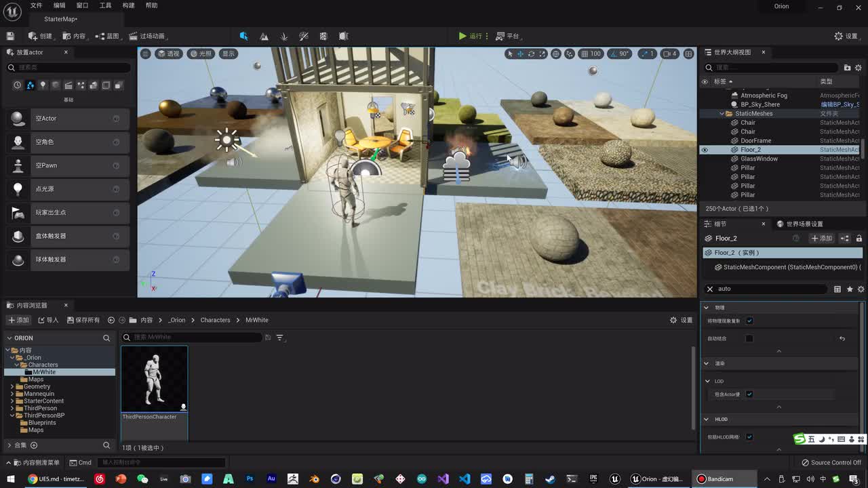This screenshot has width=868, height=488.
Task: Collapse the 物理 (Physics) section
Action: point(706,308)
